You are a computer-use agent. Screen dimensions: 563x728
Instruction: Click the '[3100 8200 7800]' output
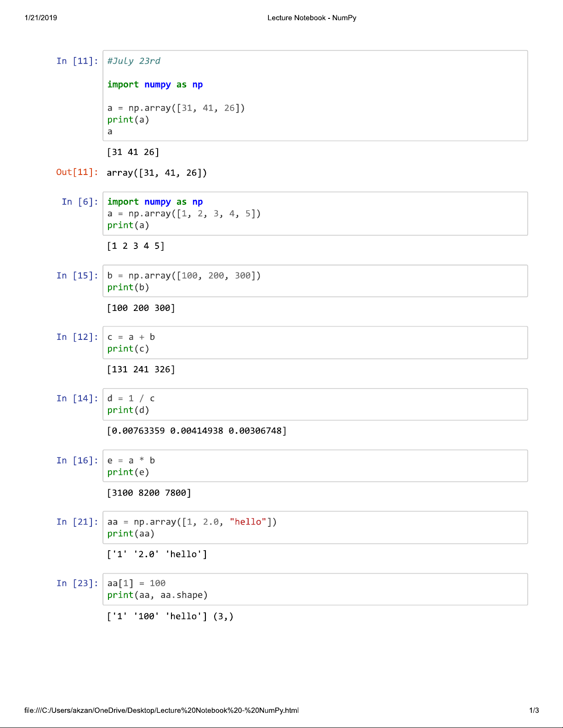point(149,493)
